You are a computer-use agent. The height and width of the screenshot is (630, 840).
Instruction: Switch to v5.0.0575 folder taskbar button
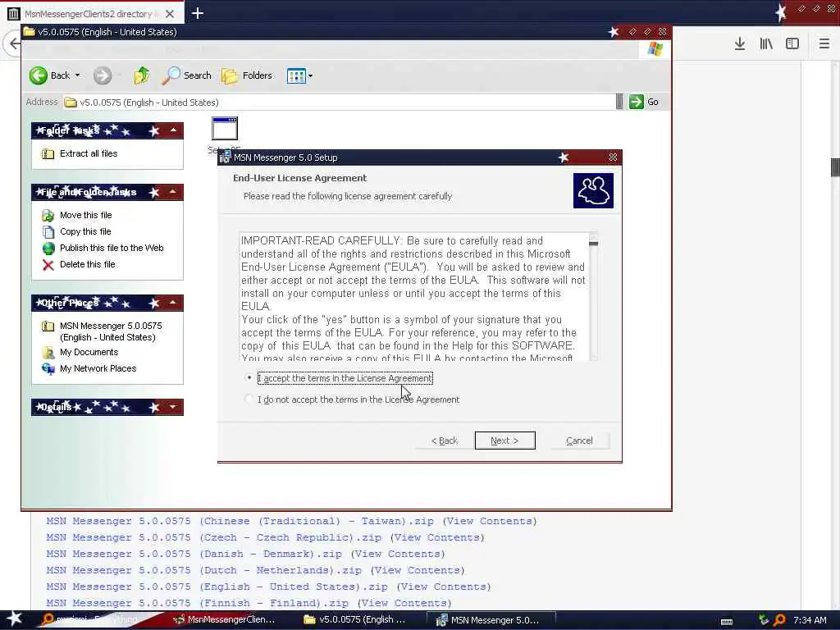(x=354, y=620)
